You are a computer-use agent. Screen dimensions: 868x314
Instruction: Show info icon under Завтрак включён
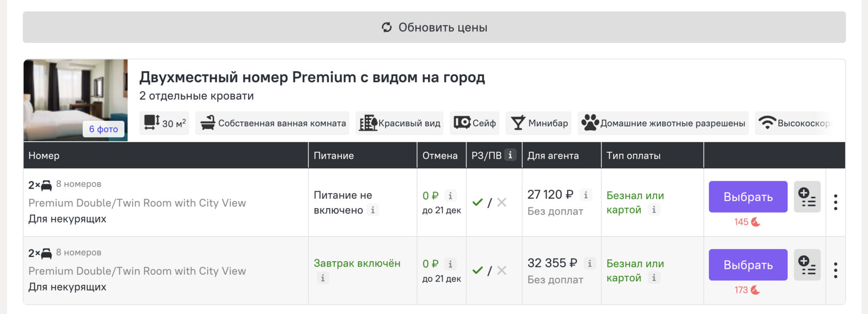click(x=322, y=278)
